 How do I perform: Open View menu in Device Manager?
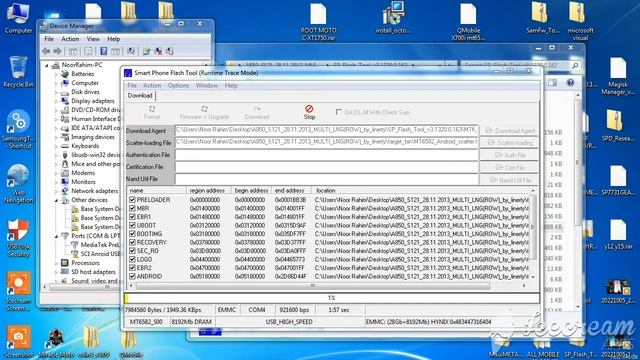click(x=93, y=39)
